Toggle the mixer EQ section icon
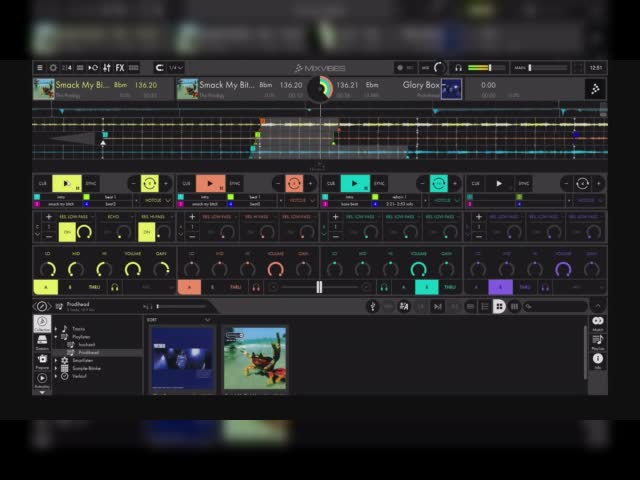The width and height of the screenshot is (640, 480). point(107,68)
